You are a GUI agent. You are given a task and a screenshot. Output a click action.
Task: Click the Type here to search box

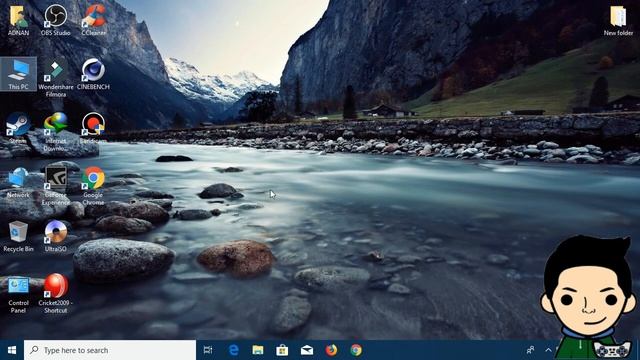click(110, 350)
